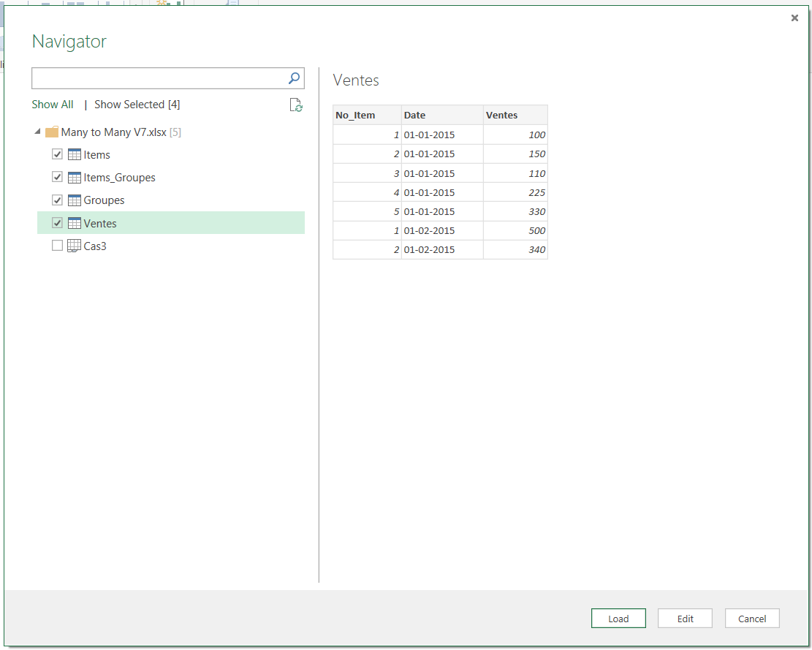The height and width of the screenshot is (650, 812).
Task: Uncheck the Items checkbox
Action: pos(57,154)
